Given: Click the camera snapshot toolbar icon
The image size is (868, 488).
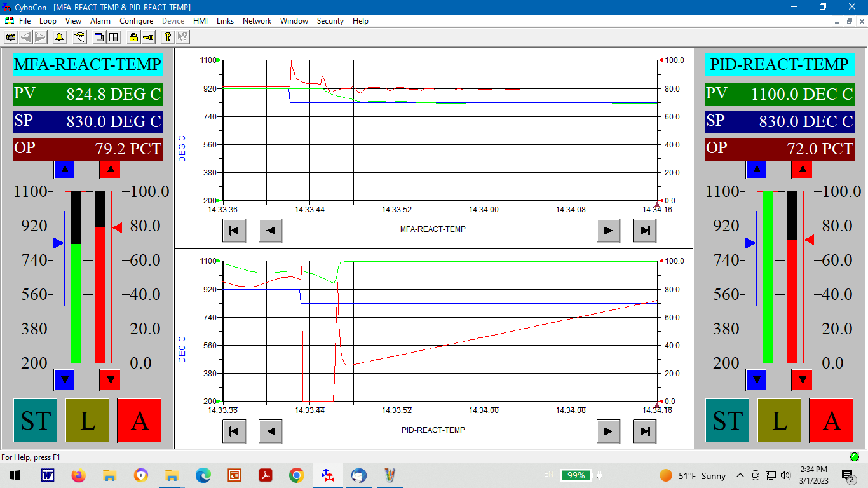Looking at the screenshot, I should (11, 37).
